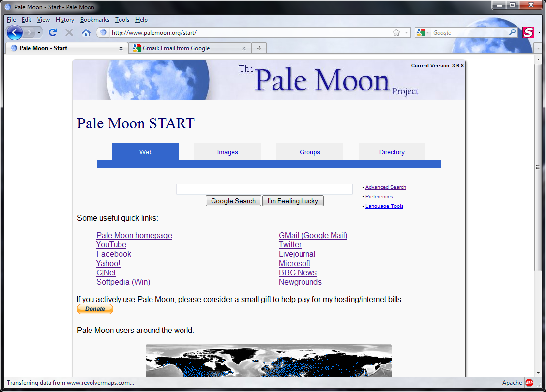Screen dimensions: 546x392
Task: Open the Preferences link
Action: click(379, 197)
